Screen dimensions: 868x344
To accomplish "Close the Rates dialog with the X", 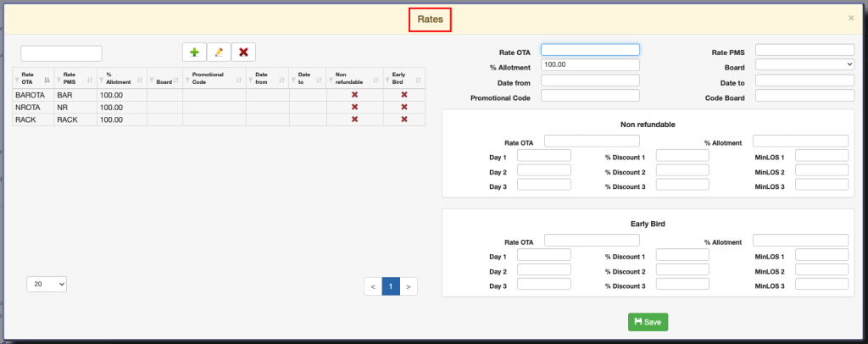I will 851,18.
